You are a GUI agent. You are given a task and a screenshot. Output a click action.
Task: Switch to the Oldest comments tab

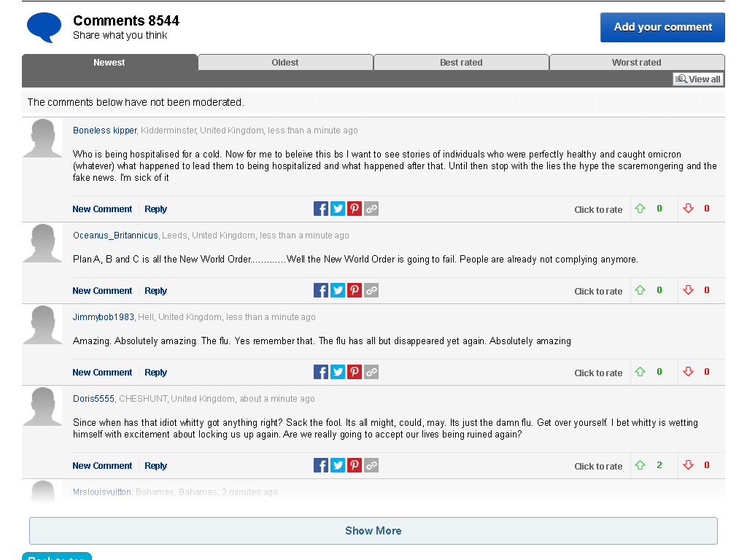[x=285, y=63]
